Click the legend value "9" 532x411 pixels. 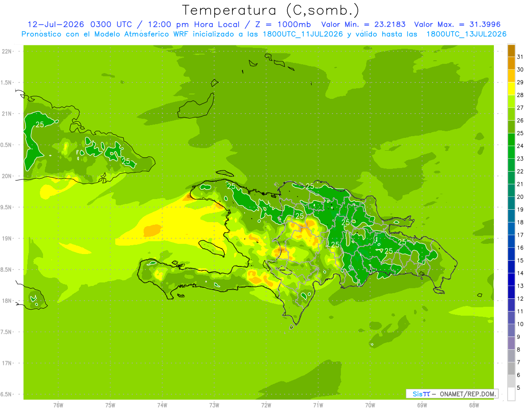pyautogui.click(x=519, y=337)
